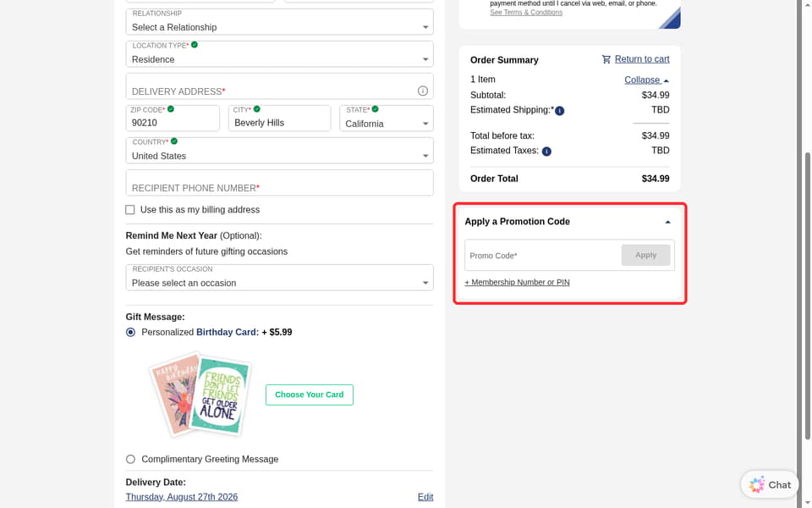Click the delivery address info icon
Image resolution: width=812 pixels, height=508 pixels.
coord(423,91)
